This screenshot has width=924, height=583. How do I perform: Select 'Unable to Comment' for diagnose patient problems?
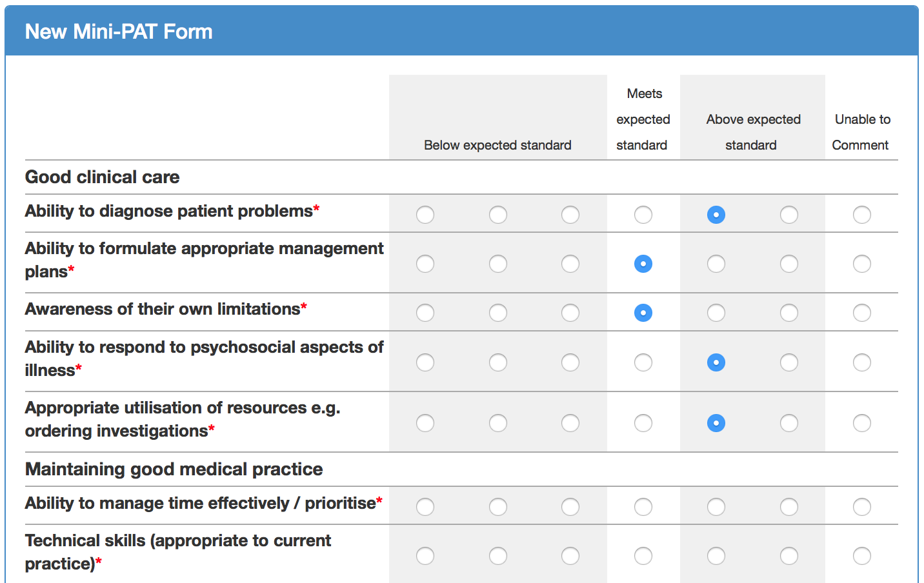click(861, 215)
